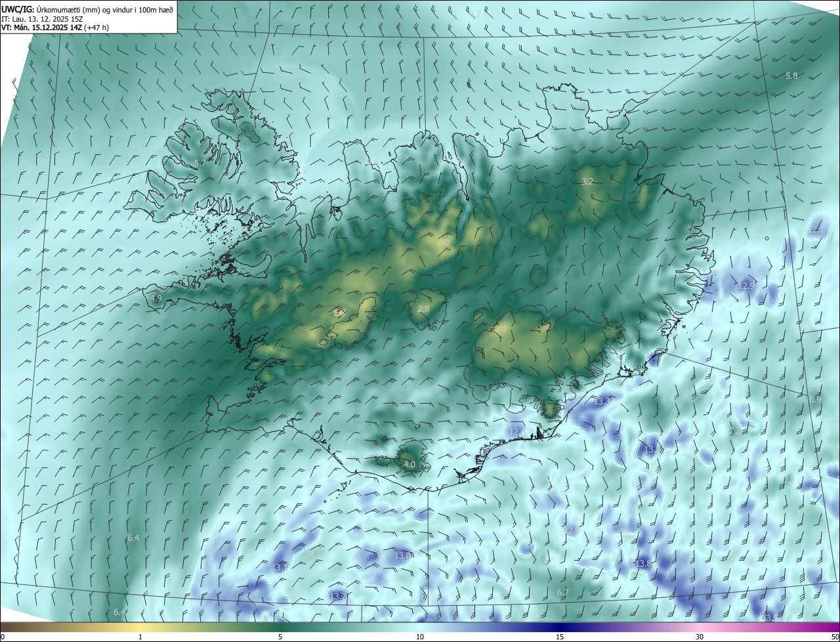Click the '0' tick on the color scale
Screen dimensions: 840x642
click(3, 637)
